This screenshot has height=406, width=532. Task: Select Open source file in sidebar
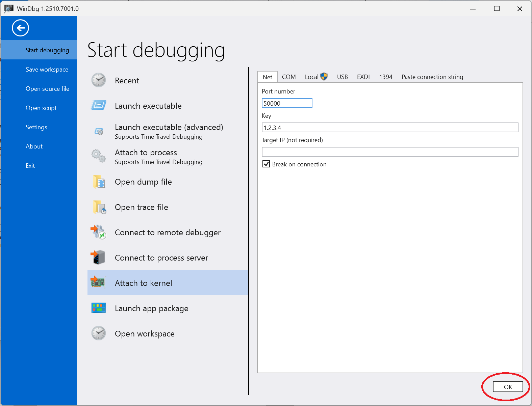tap(39, 88)
